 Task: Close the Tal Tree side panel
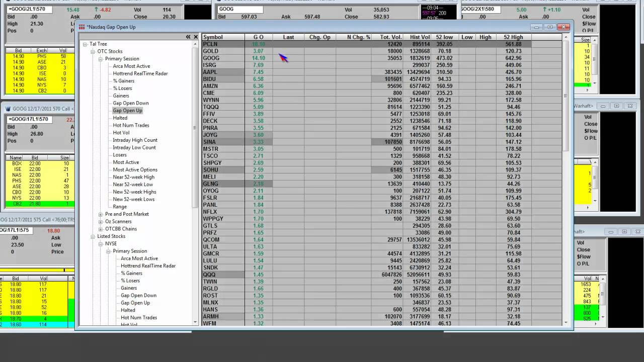click(196, 37)
